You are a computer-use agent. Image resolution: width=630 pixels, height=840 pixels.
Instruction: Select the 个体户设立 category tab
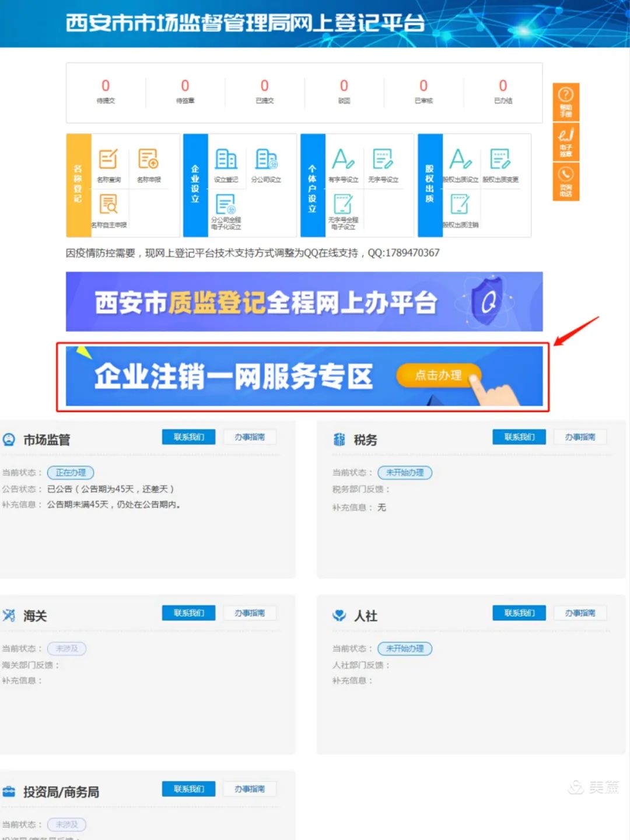313,184
